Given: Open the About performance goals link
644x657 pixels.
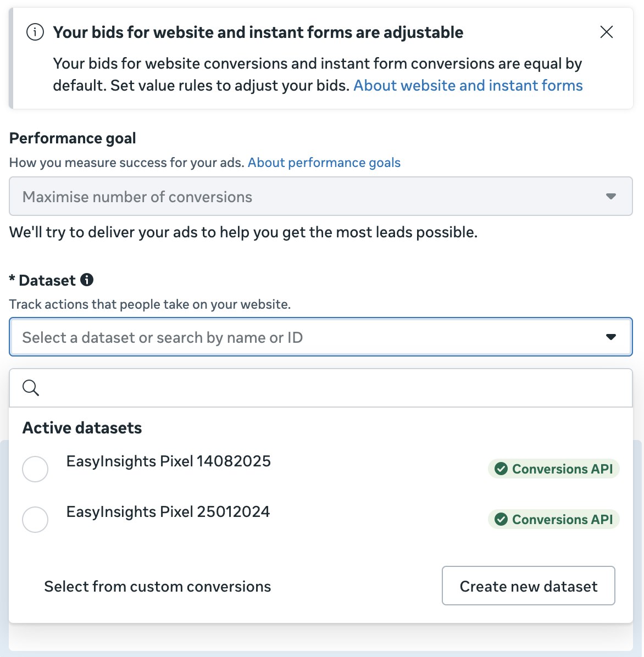Looking at the screenshot, I should click(x=324, y=163).
